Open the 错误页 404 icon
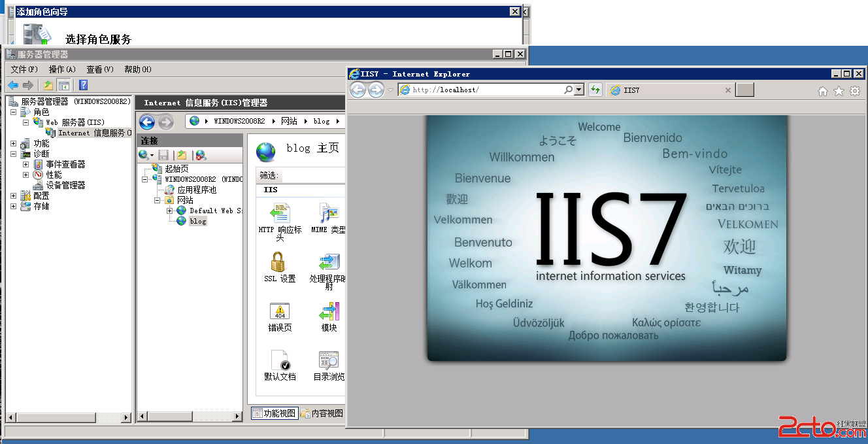Image resolution: width=868 pixels, height=444 pixels. tap(280, 311)
